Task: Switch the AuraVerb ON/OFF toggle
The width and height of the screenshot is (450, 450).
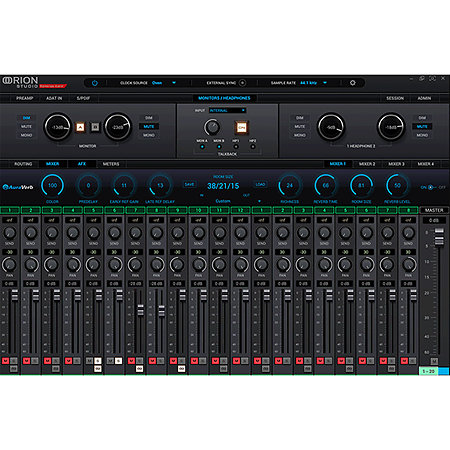Action: 431,187
